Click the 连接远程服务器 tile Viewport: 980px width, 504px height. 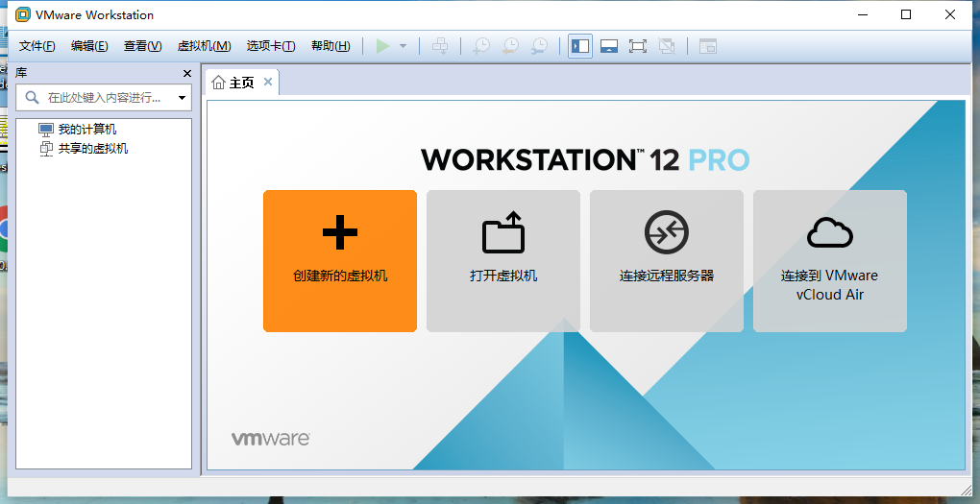(x=667, y=261)
